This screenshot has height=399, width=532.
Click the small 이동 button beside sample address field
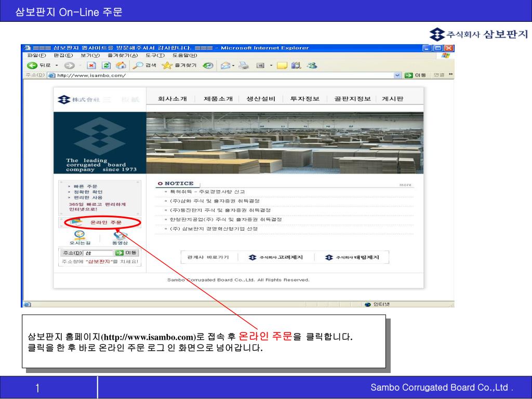(126, 253)
